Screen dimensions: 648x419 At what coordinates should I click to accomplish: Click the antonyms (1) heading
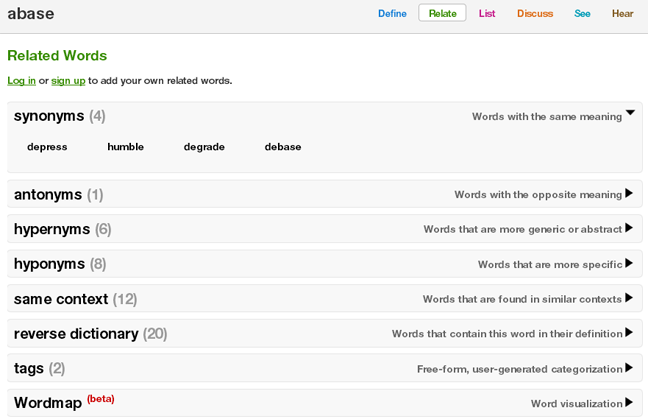tap(58, 195)
